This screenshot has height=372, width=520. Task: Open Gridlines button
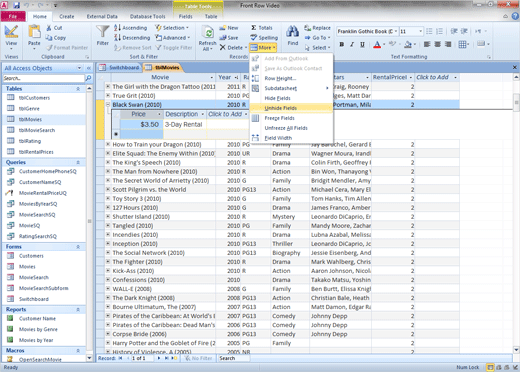[462, 44]
